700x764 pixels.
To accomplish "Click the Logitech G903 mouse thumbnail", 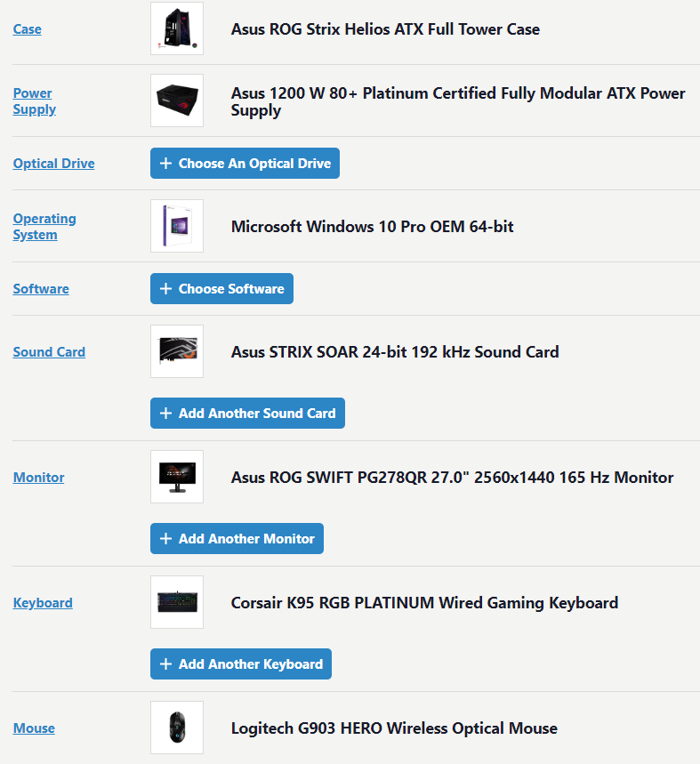I will pos(177,728).
